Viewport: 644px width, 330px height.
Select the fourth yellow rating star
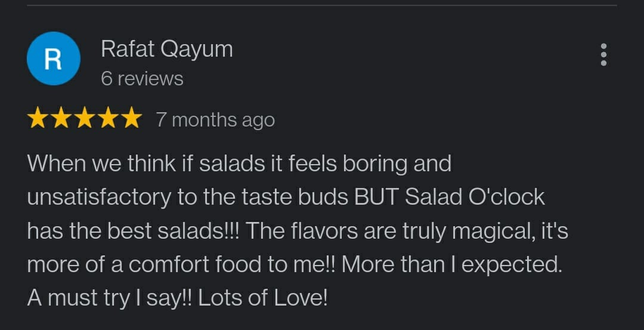tap(108, 118)
